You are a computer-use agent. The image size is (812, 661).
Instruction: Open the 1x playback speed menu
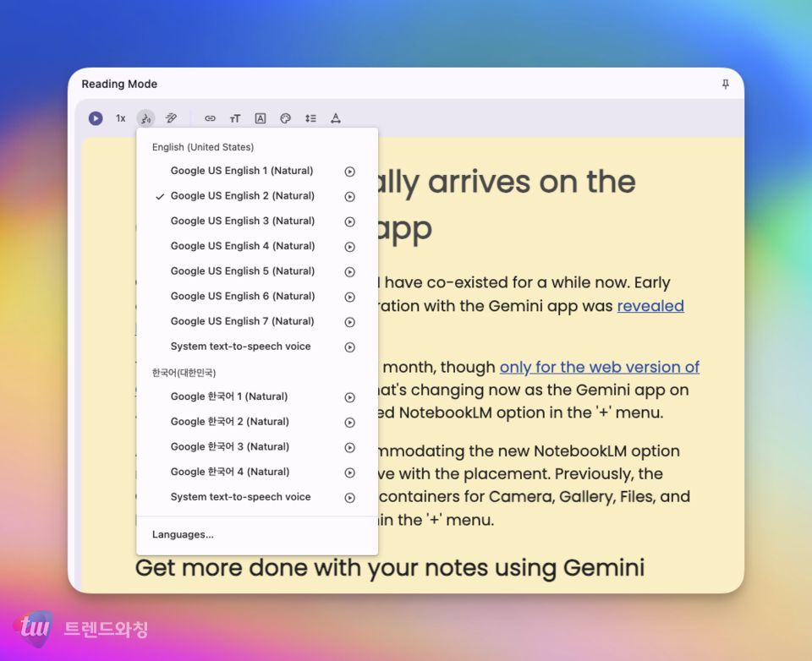click(x=121, y=118)
